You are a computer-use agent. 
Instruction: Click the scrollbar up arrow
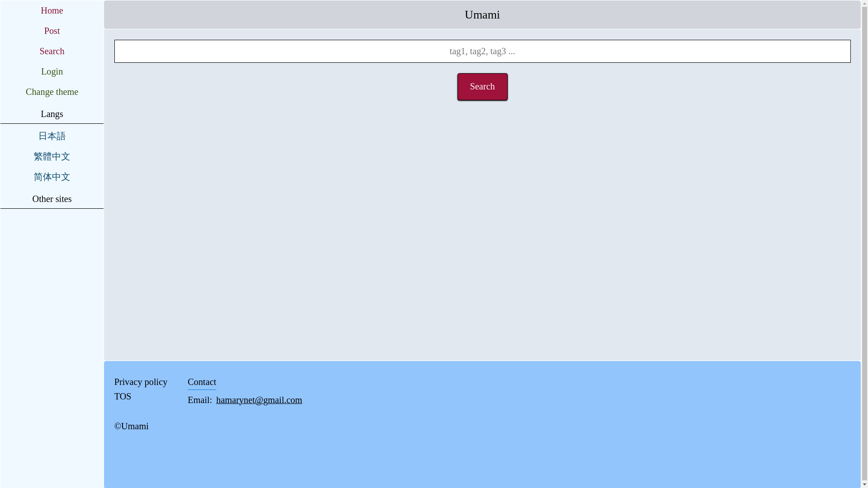[864, 4]
